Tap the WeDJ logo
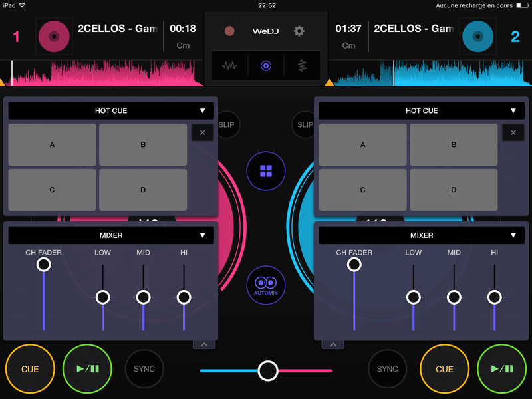 point(265,31)
